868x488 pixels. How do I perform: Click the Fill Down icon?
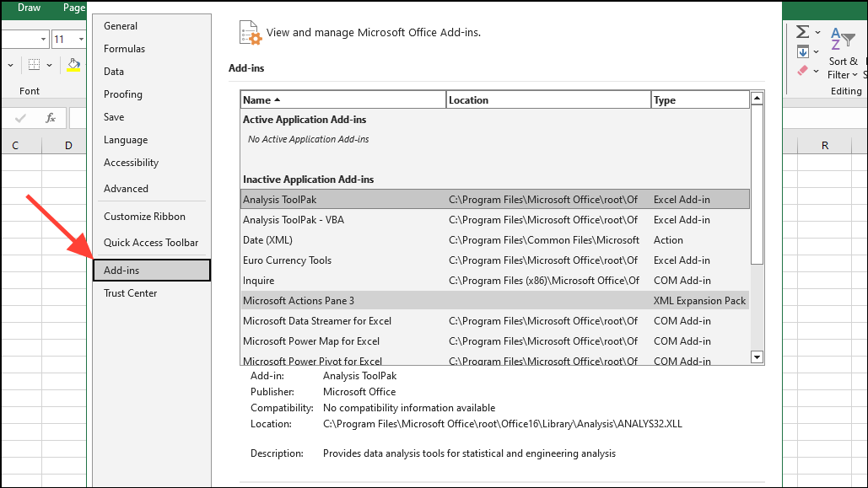point(803,51)
